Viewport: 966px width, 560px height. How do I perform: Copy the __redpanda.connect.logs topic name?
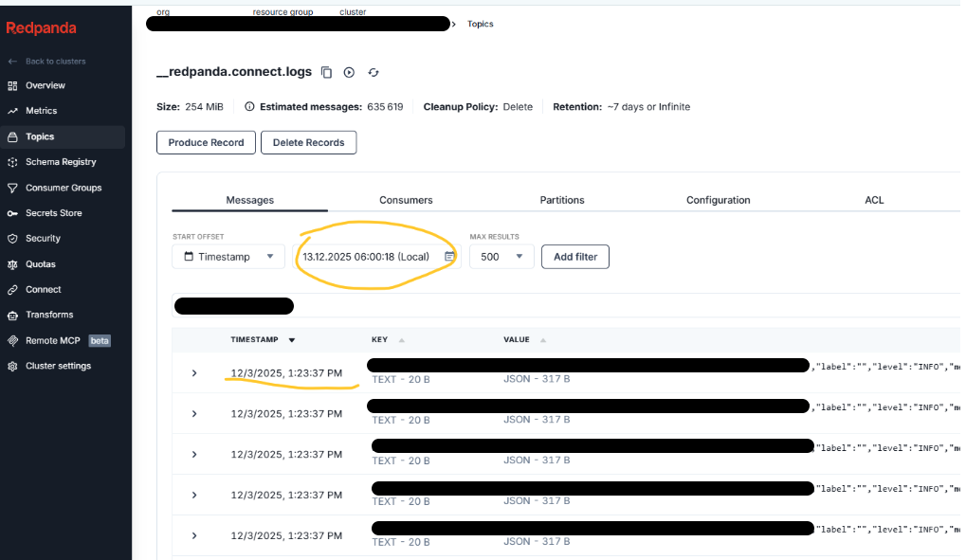coord(326,73)
